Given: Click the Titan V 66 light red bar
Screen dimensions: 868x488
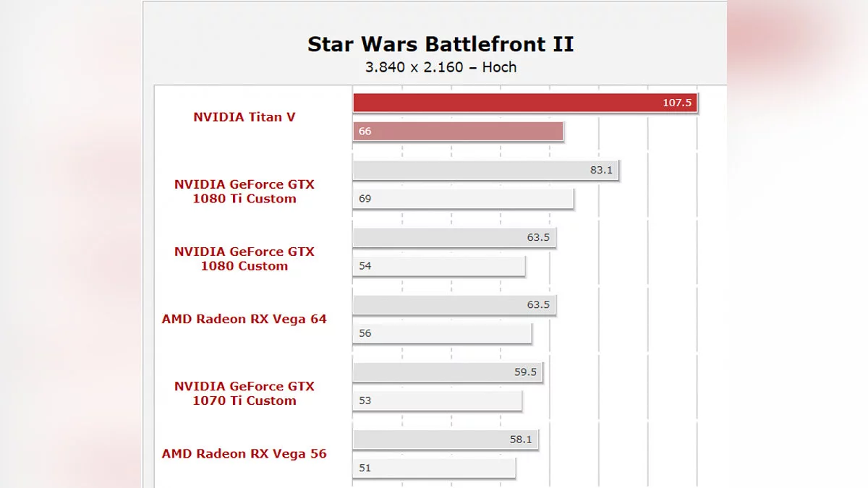Looking at the screenshot, I should coord(457,132).
